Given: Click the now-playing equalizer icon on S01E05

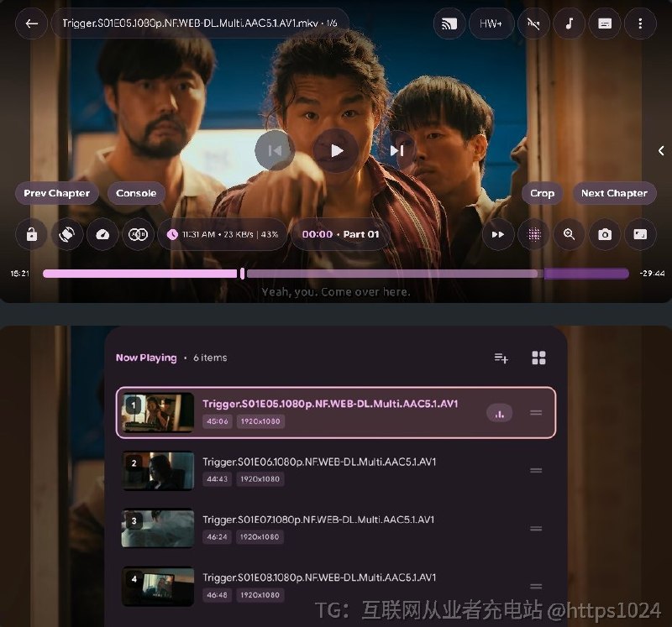Looking at the screenshot, I should pos(499,413).
